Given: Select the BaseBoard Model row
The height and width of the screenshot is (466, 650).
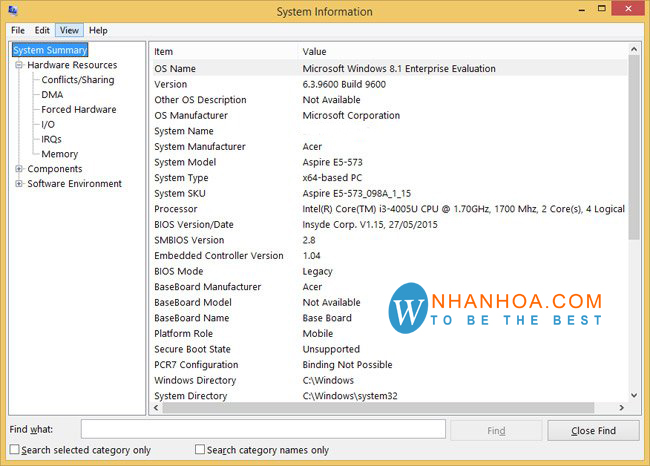Looking at the screenshot, I should 390,303.
